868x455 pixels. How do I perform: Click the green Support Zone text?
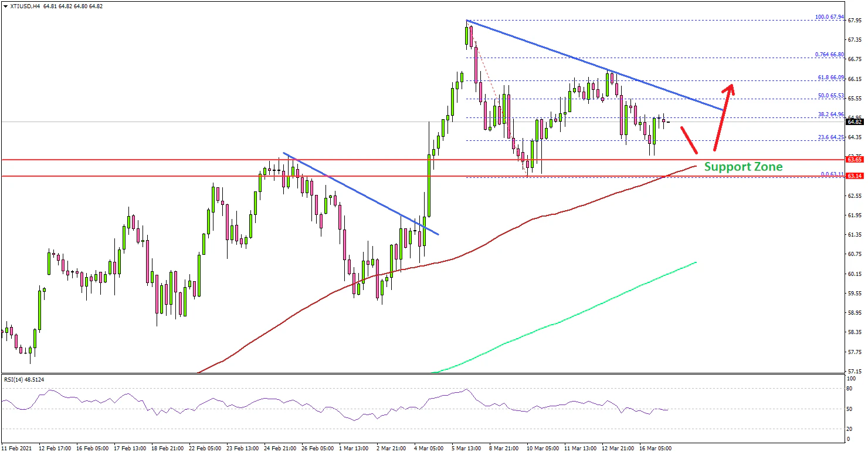point(743,167)
